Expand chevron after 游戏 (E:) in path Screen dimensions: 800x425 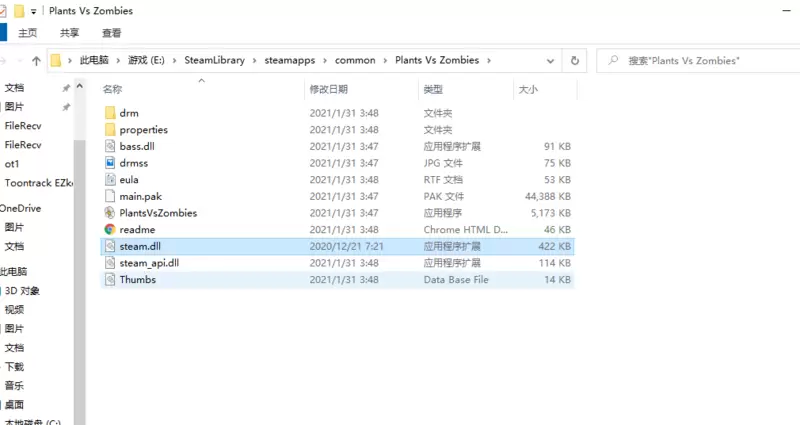[174, 61]
